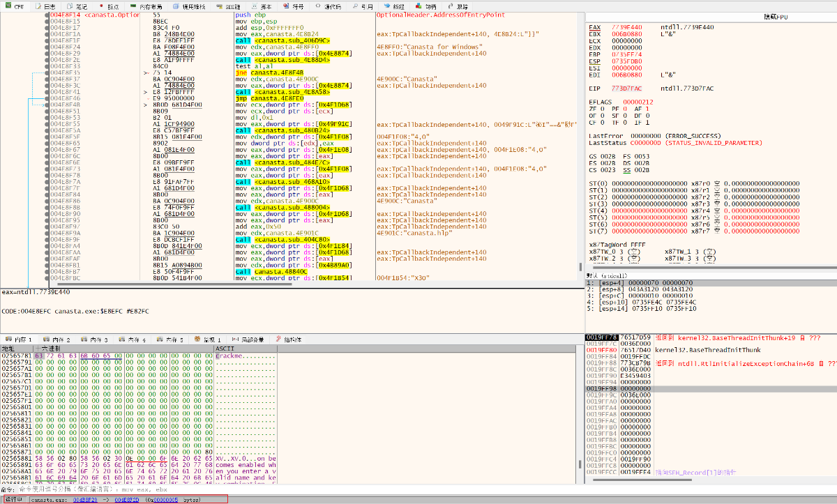Open the 日志 log tab

click(46, 6)
